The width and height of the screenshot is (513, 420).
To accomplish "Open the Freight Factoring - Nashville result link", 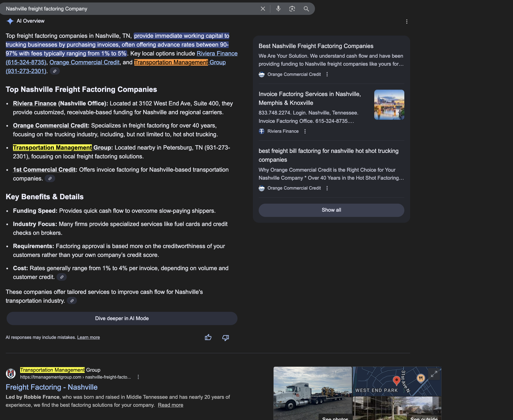I will (51, 387).
